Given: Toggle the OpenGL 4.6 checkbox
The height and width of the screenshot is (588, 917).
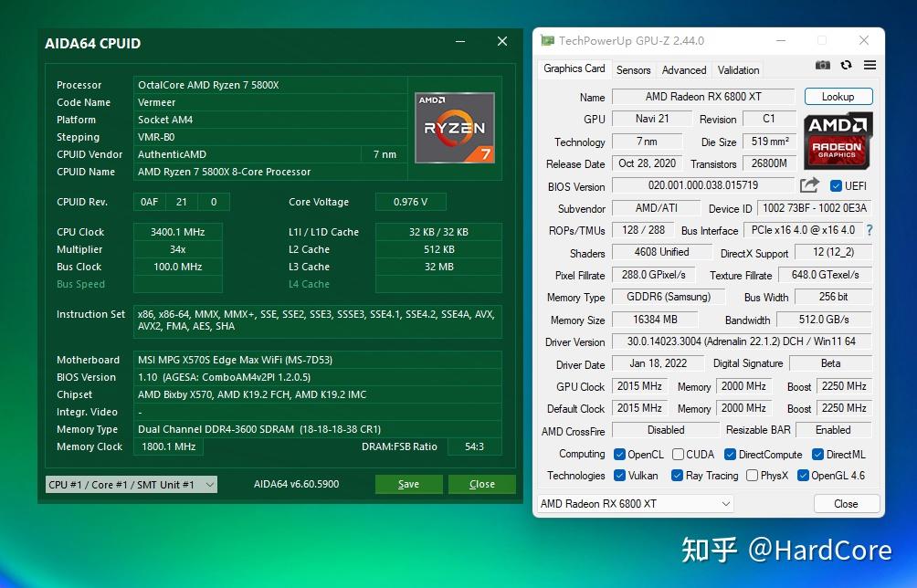Looking at the screenshot, I should click(x=803, y=475).
